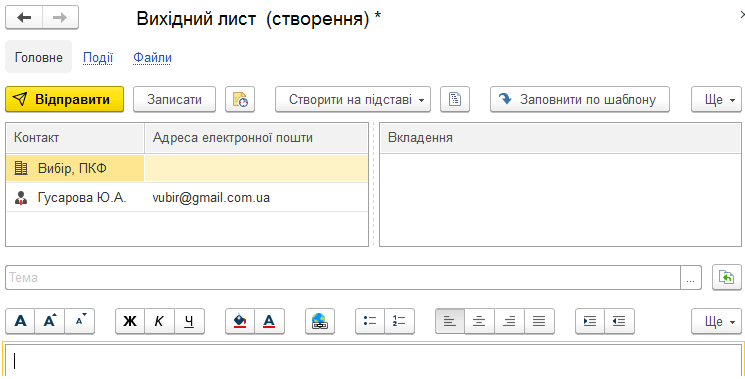Viewport: 745px width, 379px height.
Task: Expand the Створити на підставі dropdown
Action: click(353, 99)
